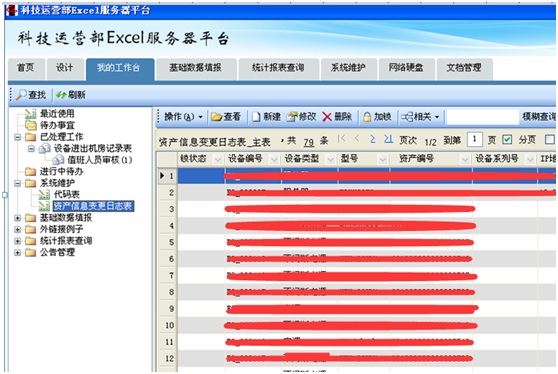This screenshot has width=558, height=374.
Task: Click the 模糊查询 button
Action: point(538,116)
